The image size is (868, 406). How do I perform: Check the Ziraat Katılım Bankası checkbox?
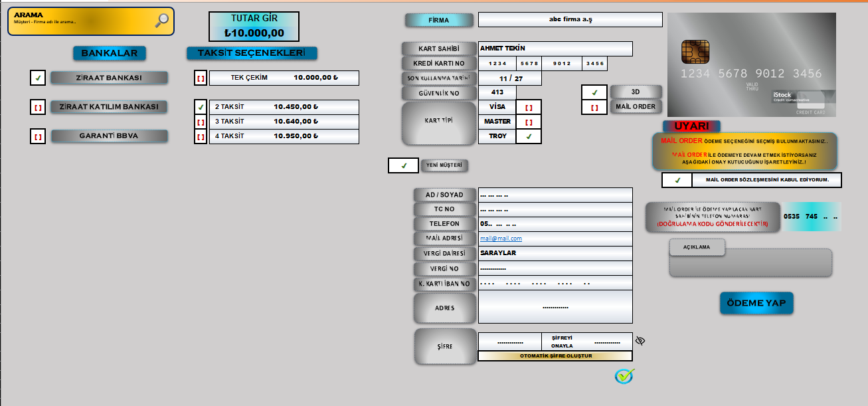tap(38, 107)
